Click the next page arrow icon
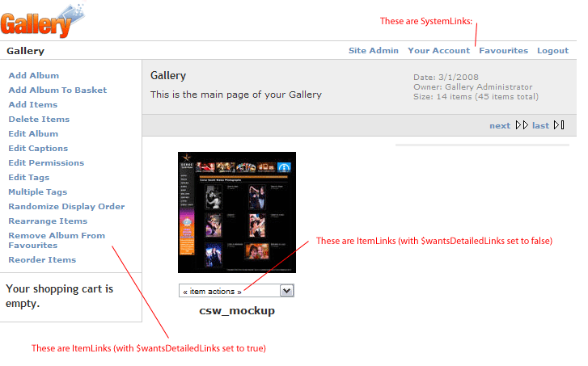588x366 pixels. (x=521, y=125)
